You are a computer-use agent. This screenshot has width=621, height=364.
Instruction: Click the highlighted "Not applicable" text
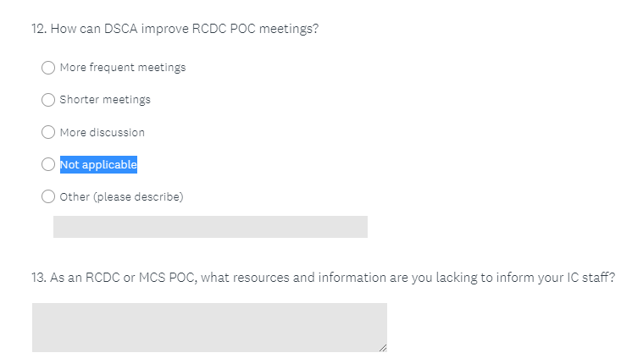[98, 165]
